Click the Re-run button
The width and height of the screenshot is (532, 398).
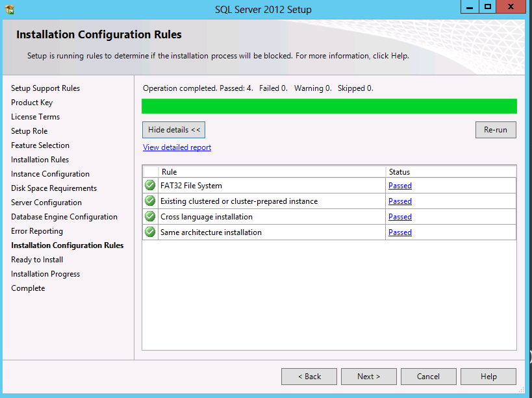[496, 130]
